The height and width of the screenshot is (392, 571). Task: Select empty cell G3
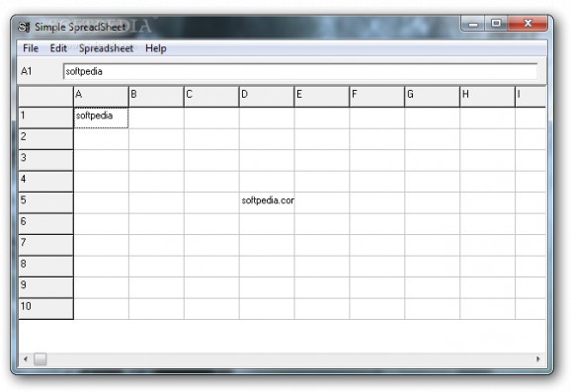tap(433, 160)
